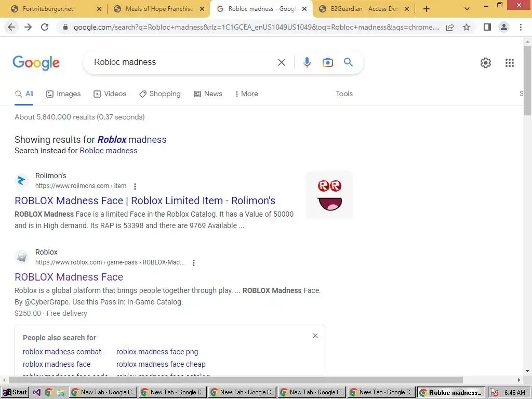This screenshot has height=399, width=532.
Task: Open the search Tools button
Action: point(344,94)
